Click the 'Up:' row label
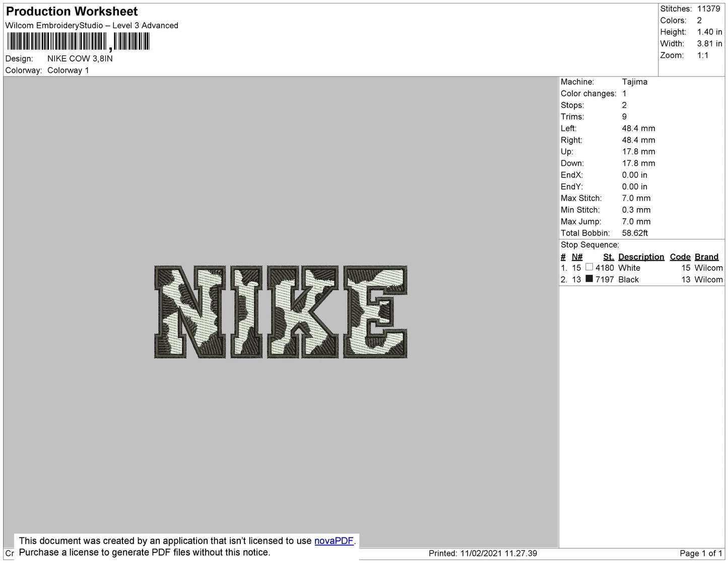Image resolution: width=728 pixels, height=563 pixels. [567, 151]
